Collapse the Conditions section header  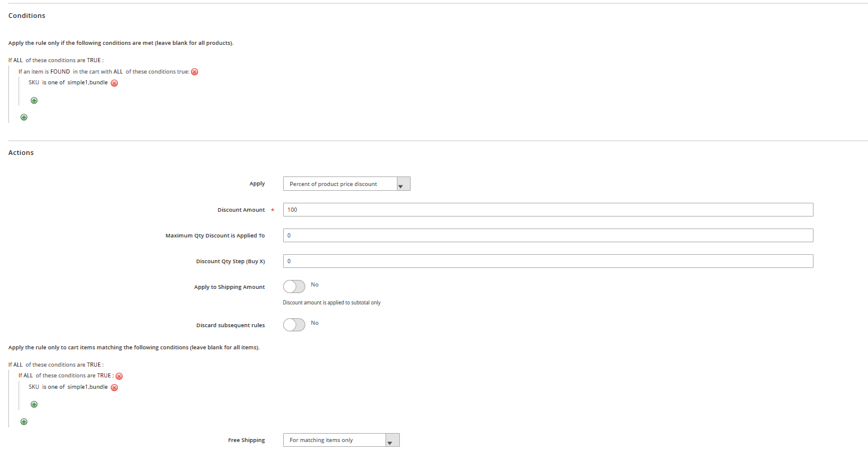pyautogui.click(x=27, y=16)
